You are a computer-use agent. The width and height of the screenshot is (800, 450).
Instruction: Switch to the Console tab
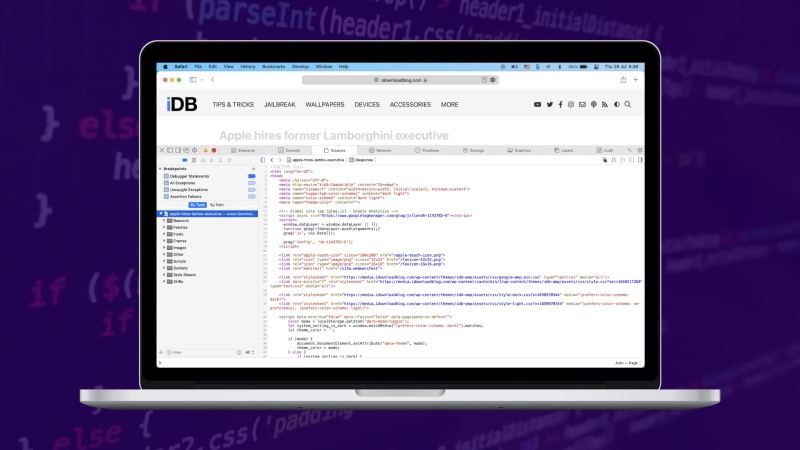(x=289, y=151)
